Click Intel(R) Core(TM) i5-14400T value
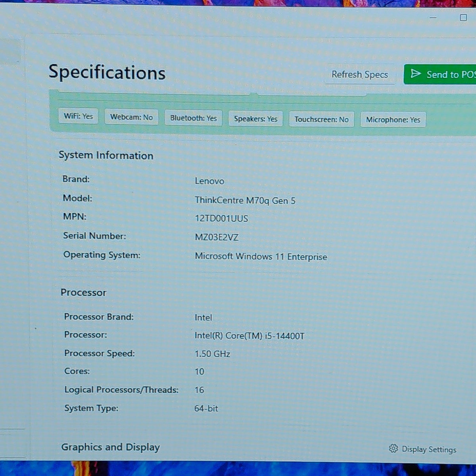The image size is (476, 476). (x=250, y=336)
